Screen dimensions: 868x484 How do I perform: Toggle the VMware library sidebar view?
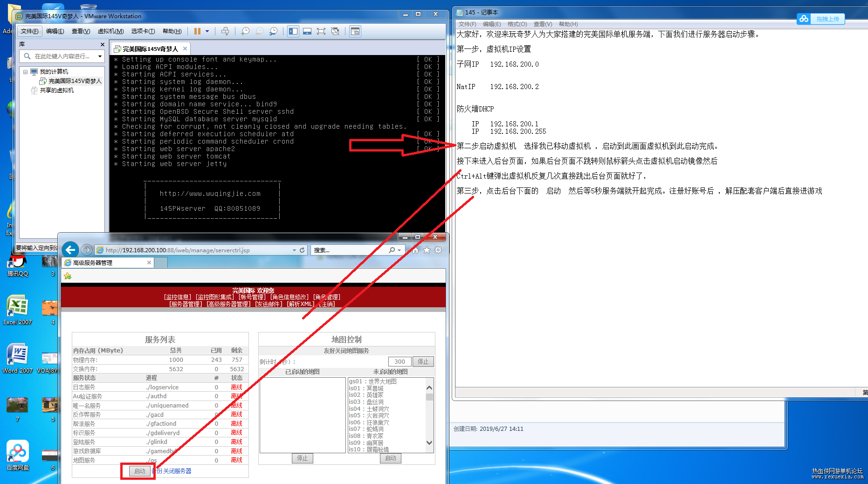pyautogui.click(x=293, y=31)
